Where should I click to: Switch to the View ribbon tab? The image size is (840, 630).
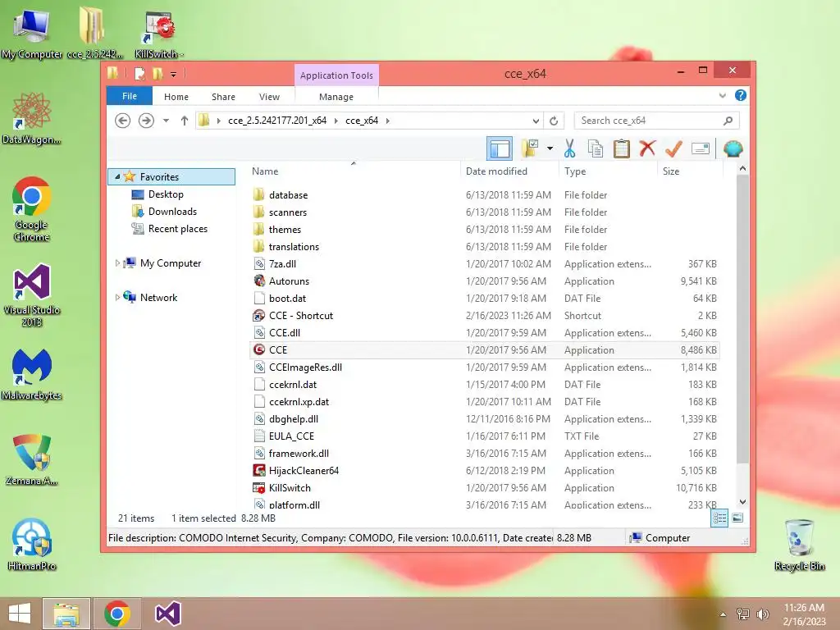[x=269, y=97]
